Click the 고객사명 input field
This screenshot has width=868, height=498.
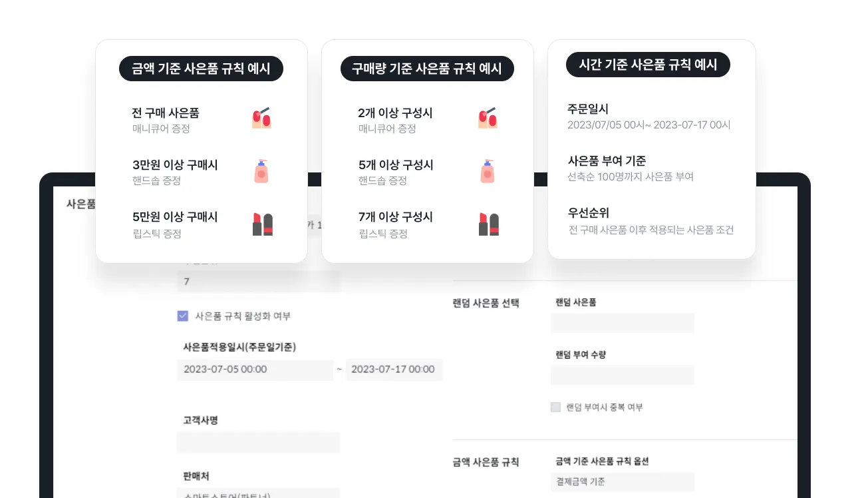[259, 442]
